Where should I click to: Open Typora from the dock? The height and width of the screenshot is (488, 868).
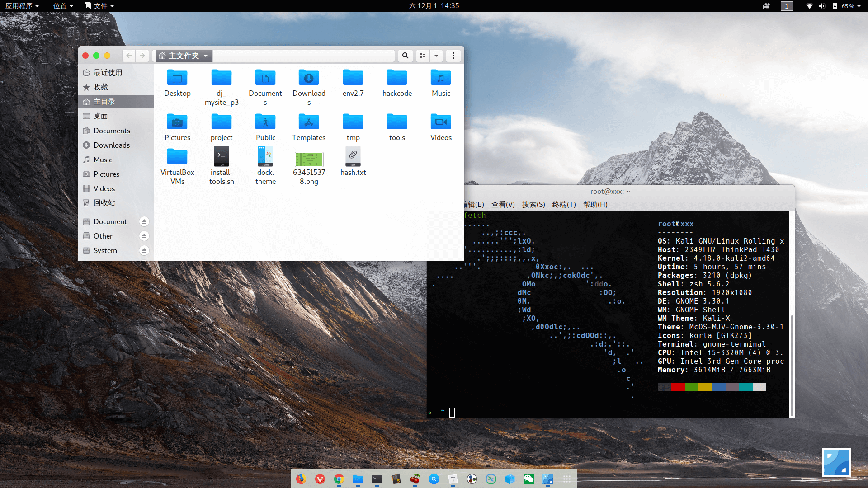453,479
